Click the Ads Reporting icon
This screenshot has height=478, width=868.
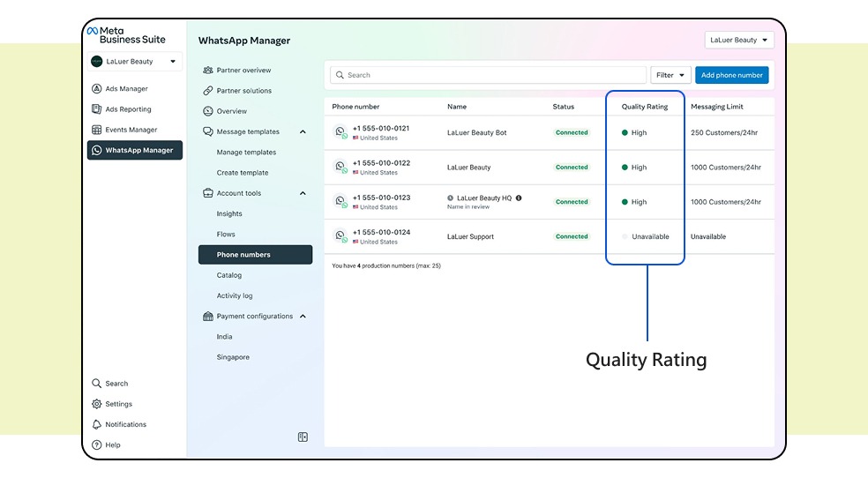point(97,109)
